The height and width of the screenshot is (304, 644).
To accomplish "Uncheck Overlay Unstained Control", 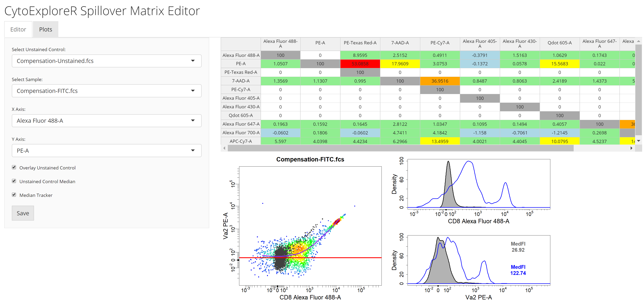I will click(x=14, y=167).
